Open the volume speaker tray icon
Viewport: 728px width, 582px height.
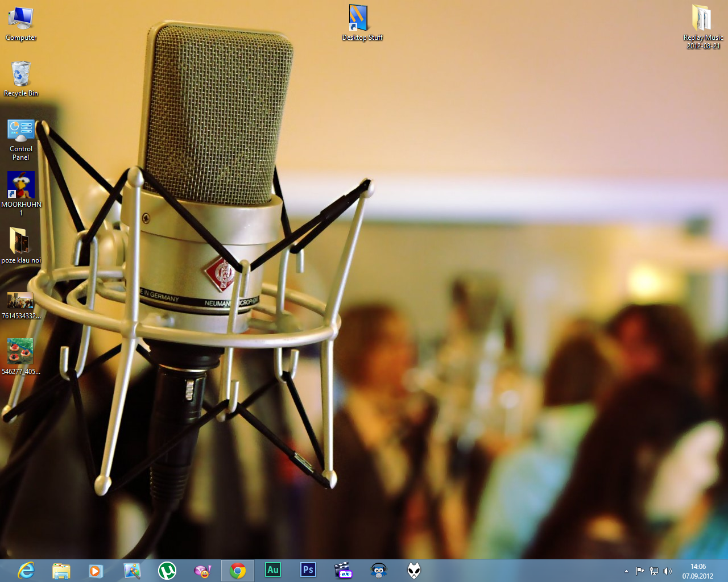click(x=668, y=571)
